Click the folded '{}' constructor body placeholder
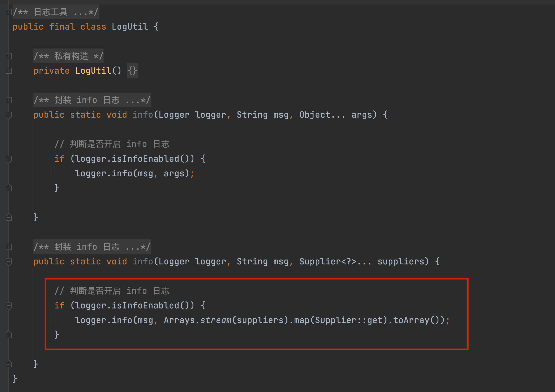Screen dimensions: 555x392 [x=132, y=71]
